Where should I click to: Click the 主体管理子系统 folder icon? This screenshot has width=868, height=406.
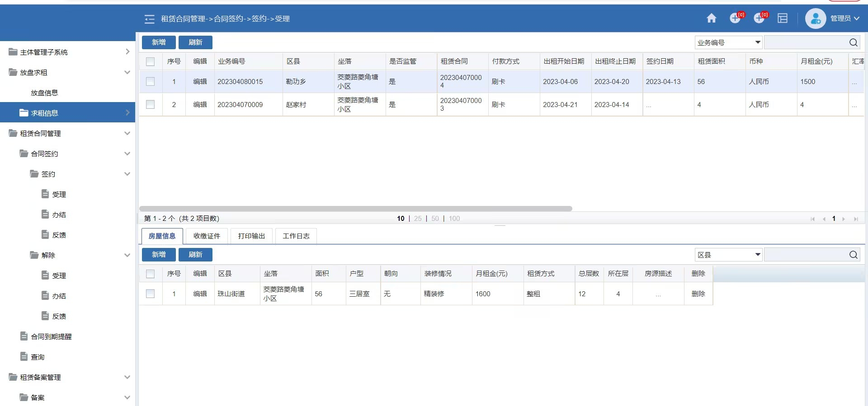[13, 52]
